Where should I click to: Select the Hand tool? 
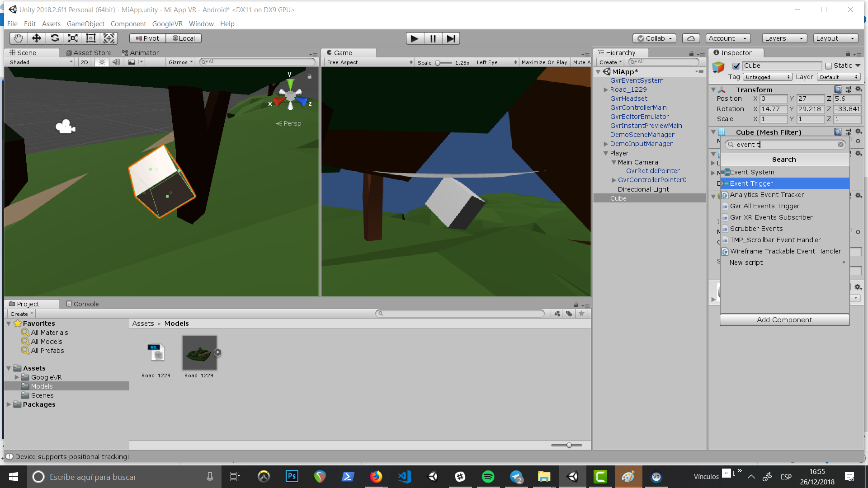pos(18,38)
